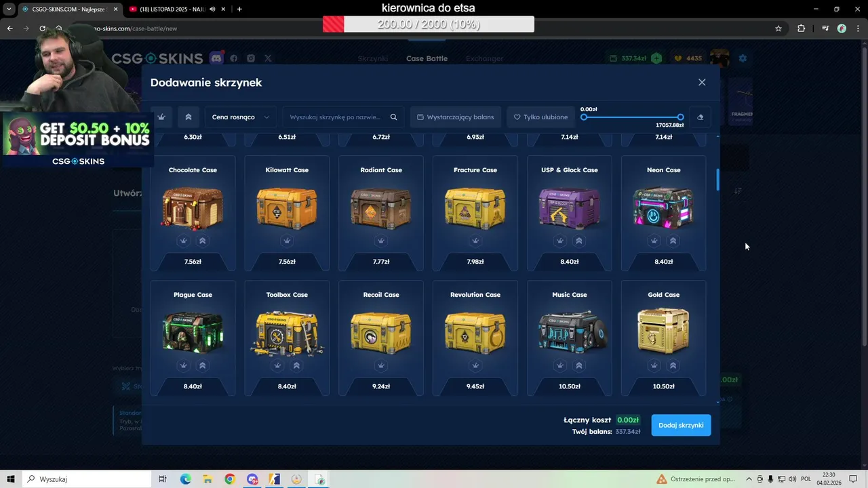Open the browser tab list dropdown arrow
Image resolution: width=868 pixels, height=488 pixels.
(x=9, y=9)
